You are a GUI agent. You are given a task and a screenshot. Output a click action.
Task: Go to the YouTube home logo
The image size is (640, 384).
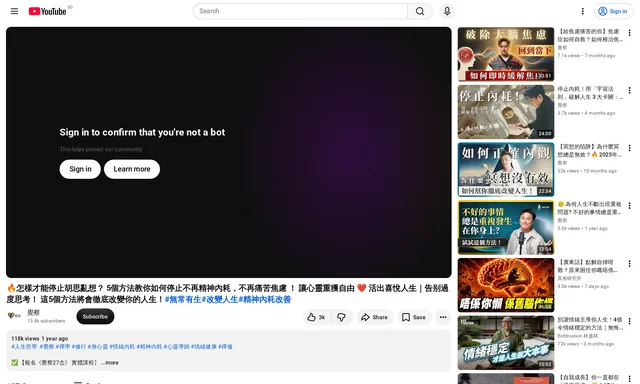[x=47, y=11]
